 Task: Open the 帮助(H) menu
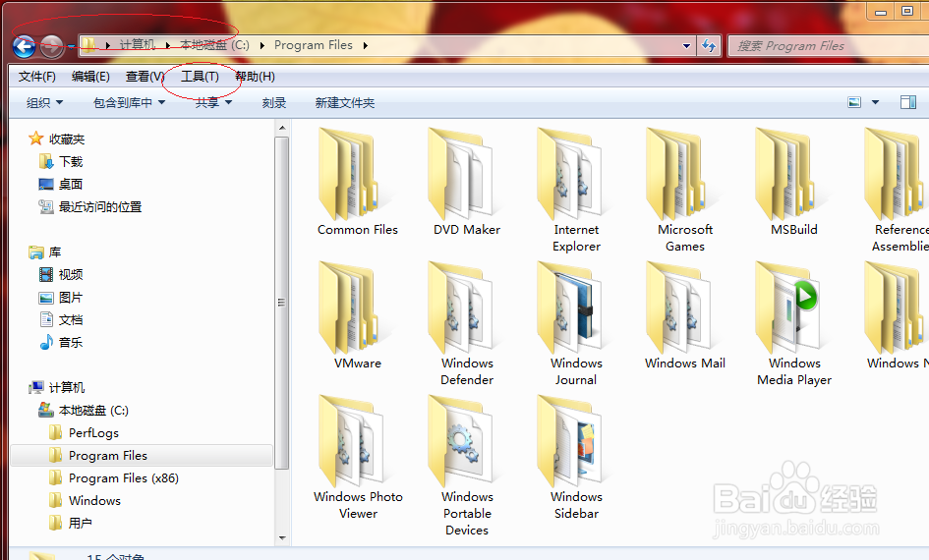255,77
